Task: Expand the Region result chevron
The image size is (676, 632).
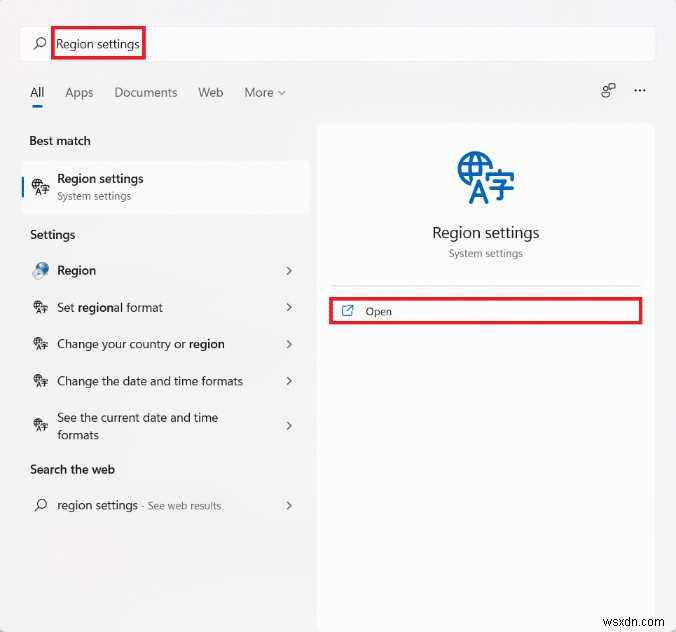Action: [x=289, y=271]
